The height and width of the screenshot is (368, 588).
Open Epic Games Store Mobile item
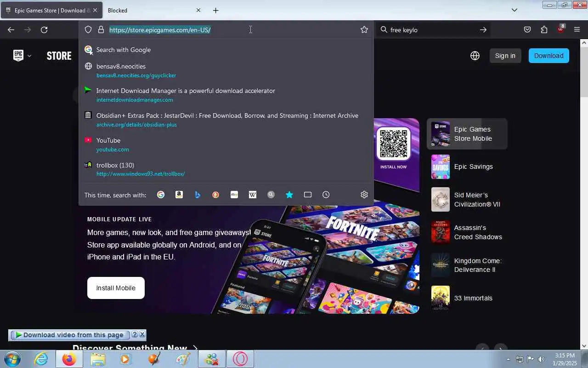[x=467, y=134]
